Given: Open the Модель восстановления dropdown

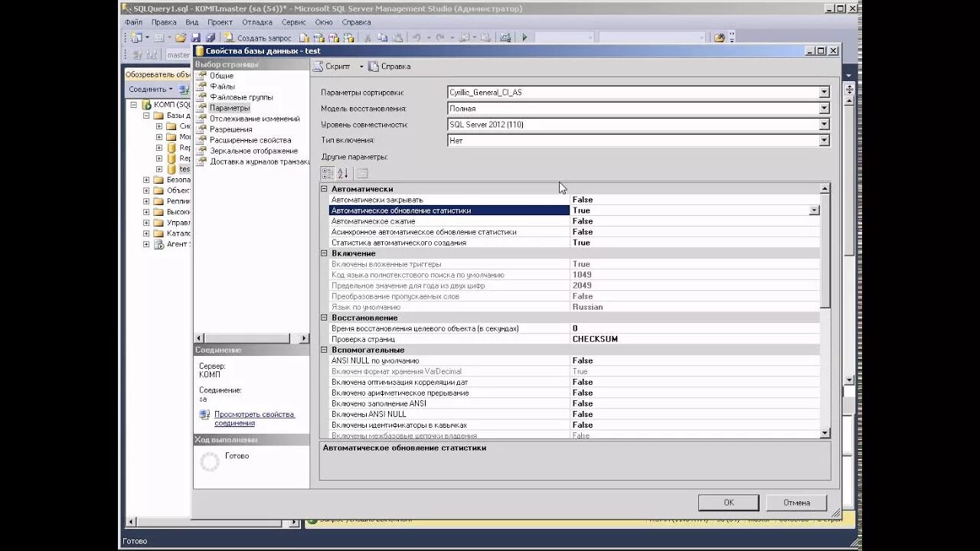Looking at the screenshot, I should [824, 109].
